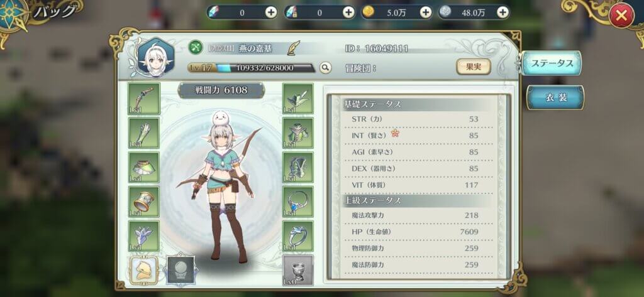Switch to the 衣装 tab

(x=555, y=97)
